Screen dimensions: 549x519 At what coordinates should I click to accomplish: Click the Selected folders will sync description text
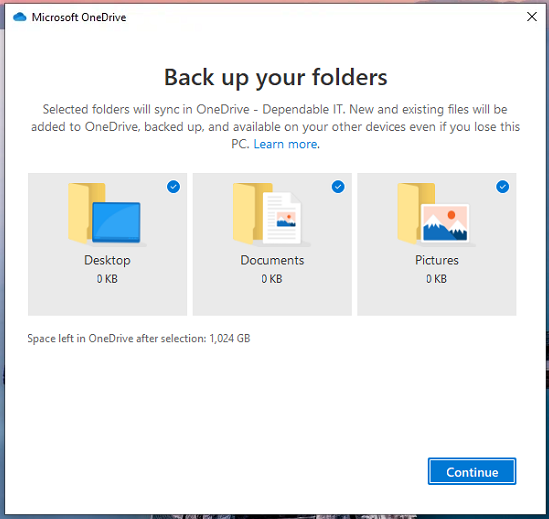click(275, 126)
